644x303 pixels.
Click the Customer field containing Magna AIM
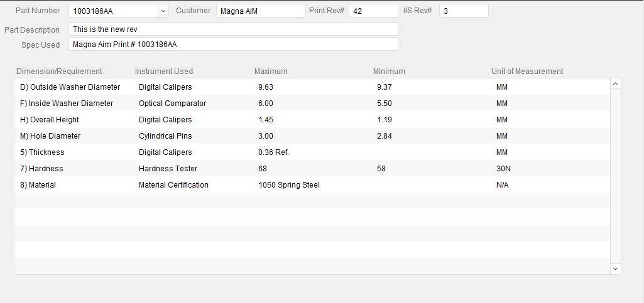pyautogui.click(x=260, y=11)
